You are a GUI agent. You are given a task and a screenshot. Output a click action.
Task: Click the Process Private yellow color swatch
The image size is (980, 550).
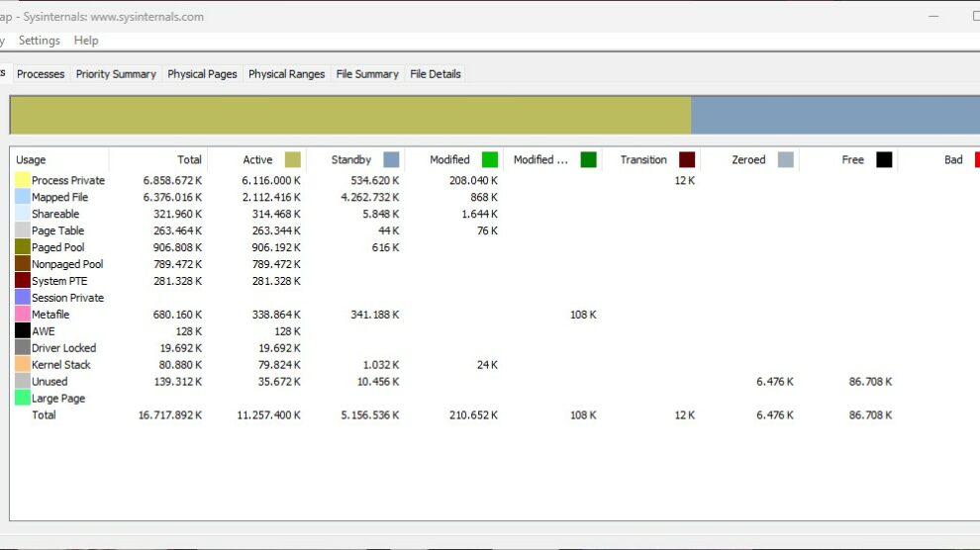click(x=22, y=181)
